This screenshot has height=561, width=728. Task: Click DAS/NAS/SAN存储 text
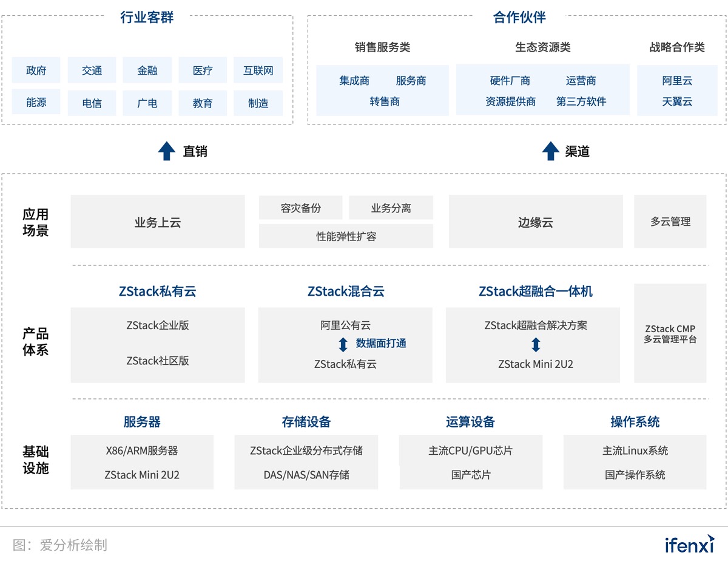(306, 475)
